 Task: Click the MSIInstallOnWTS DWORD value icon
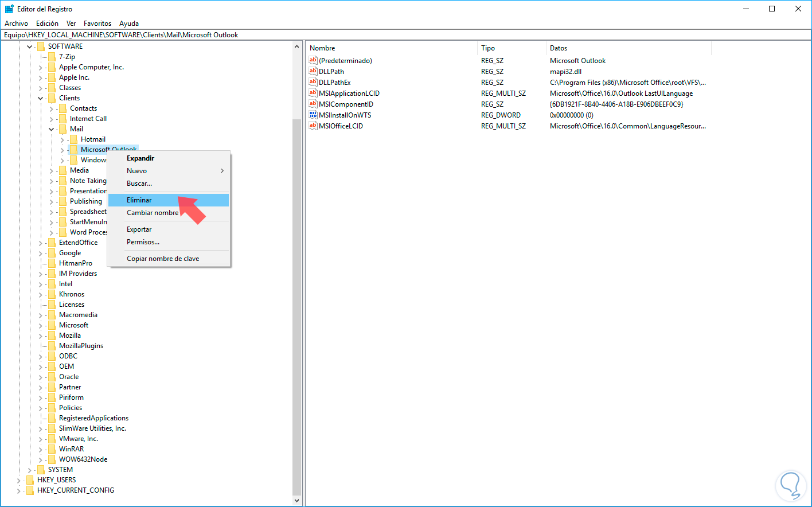click(313, 115)
